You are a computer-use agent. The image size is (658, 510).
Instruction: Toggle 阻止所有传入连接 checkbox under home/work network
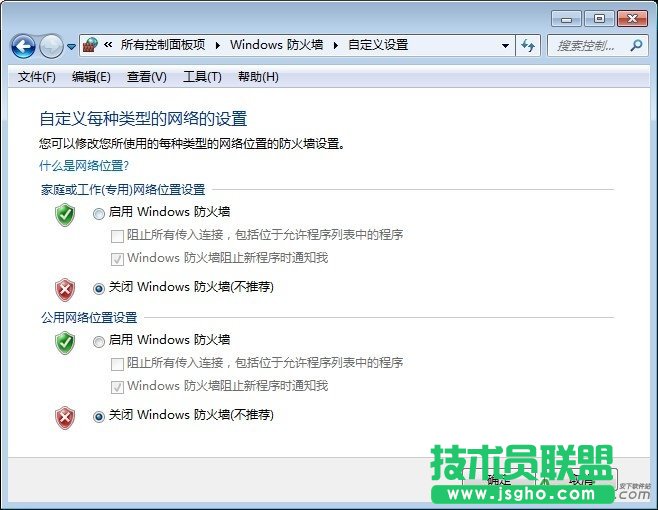pos(118,236)
